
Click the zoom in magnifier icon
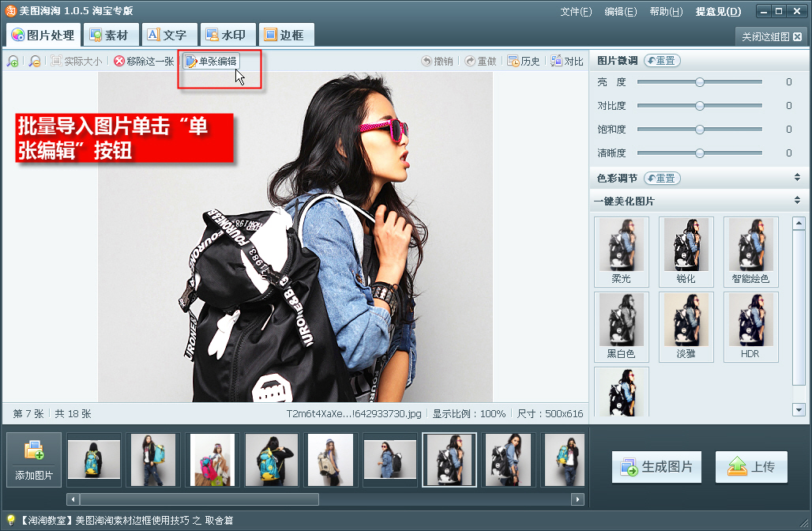[13, 61]
